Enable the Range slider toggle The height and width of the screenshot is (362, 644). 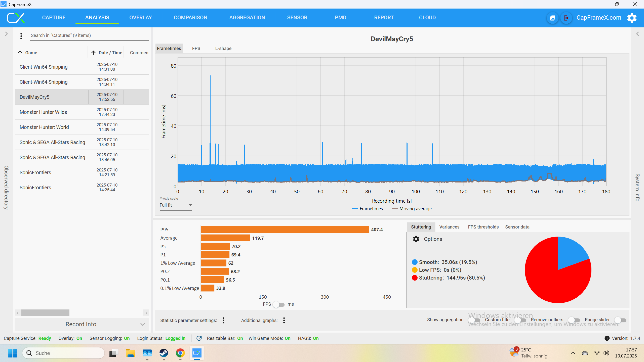coord(620,320)
